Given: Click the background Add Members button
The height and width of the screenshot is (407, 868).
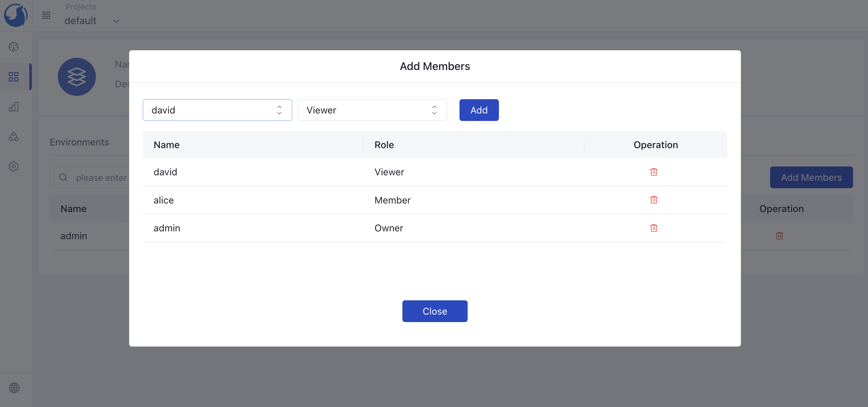Looking at the screenshot, I should (811, 177).
